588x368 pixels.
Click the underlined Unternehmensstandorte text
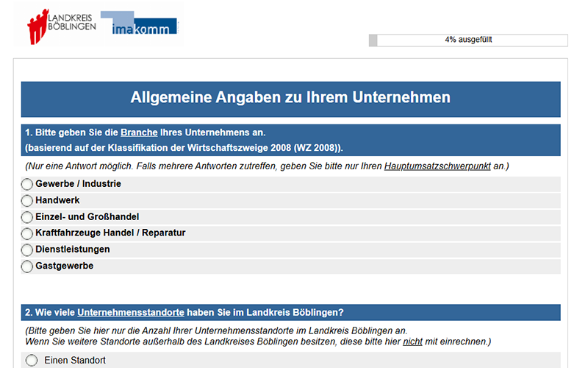pos(130,312)
